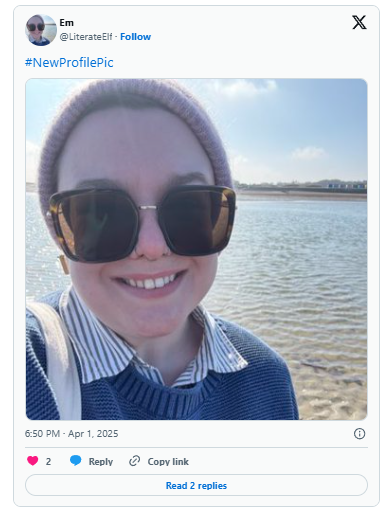Click the blue reply speech bubble icon

pos(76,460)
